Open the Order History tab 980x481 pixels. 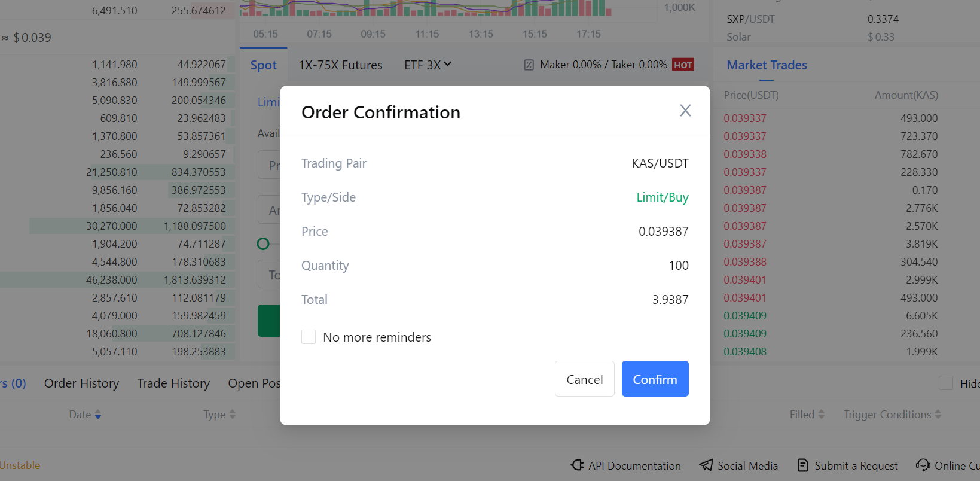[81, 383]
